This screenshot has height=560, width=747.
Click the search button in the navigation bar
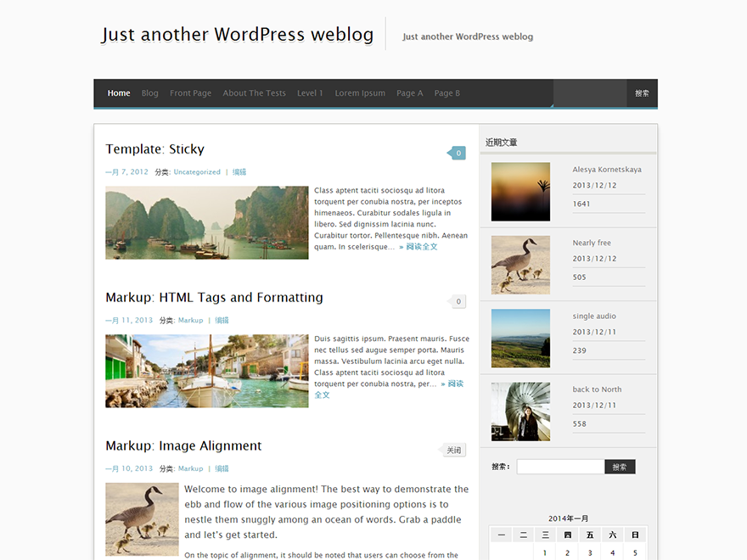642,93
